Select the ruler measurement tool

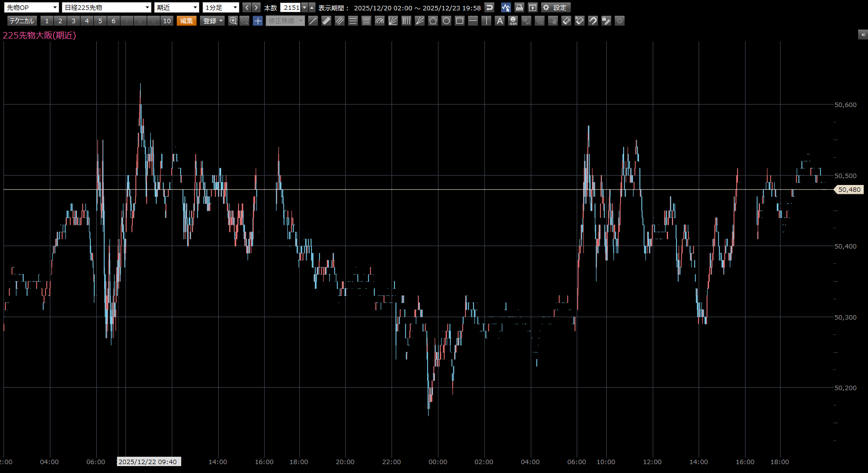tap(326, 21)
